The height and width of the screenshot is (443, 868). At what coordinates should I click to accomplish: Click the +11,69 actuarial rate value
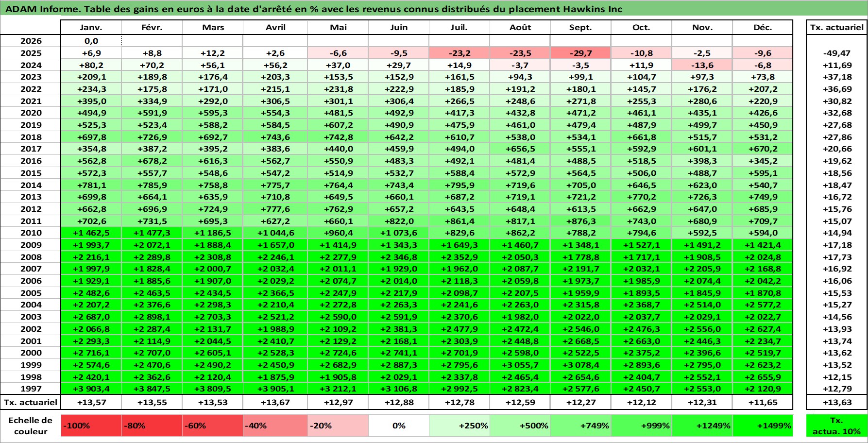pos(836,65)
